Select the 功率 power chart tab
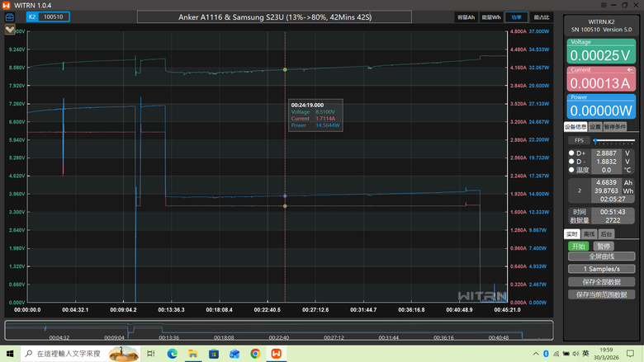 516,17
